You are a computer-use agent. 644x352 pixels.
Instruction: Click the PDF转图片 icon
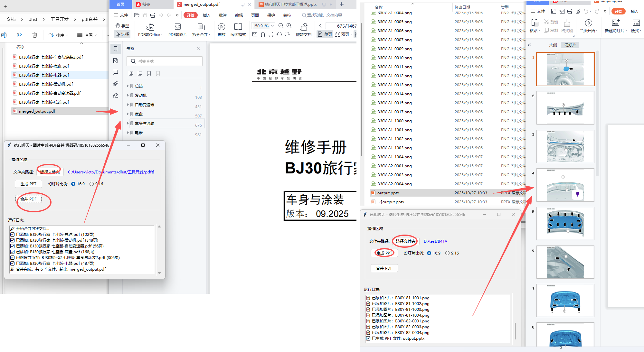[177, 27]
